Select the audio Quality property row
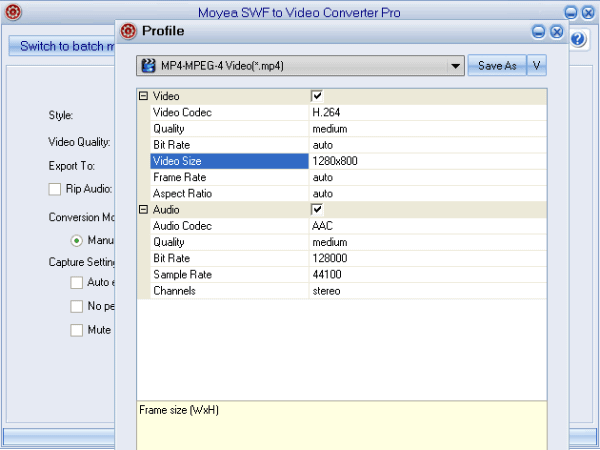This screenshot has width=600, height=450. pyautogui.click(x=348, y=242)
